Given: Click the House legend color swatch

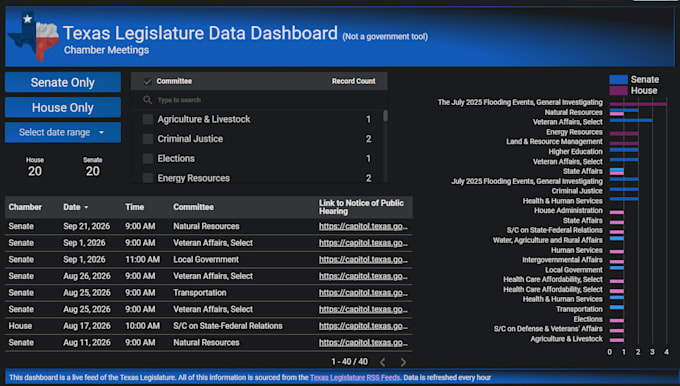Looking at the screenshot, I should pos(618,91).
